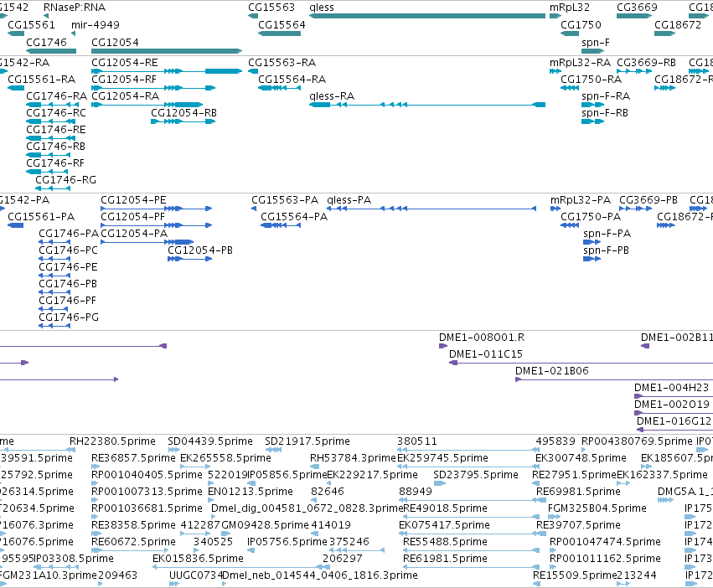Click the mRpL32 gene label

[x=570, y=8]
